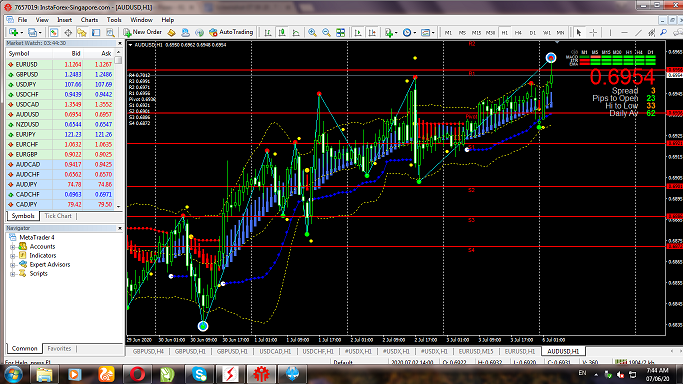Open Skype from the taskbar
This screenshot has width=683, height=384.
coord(199,374)
